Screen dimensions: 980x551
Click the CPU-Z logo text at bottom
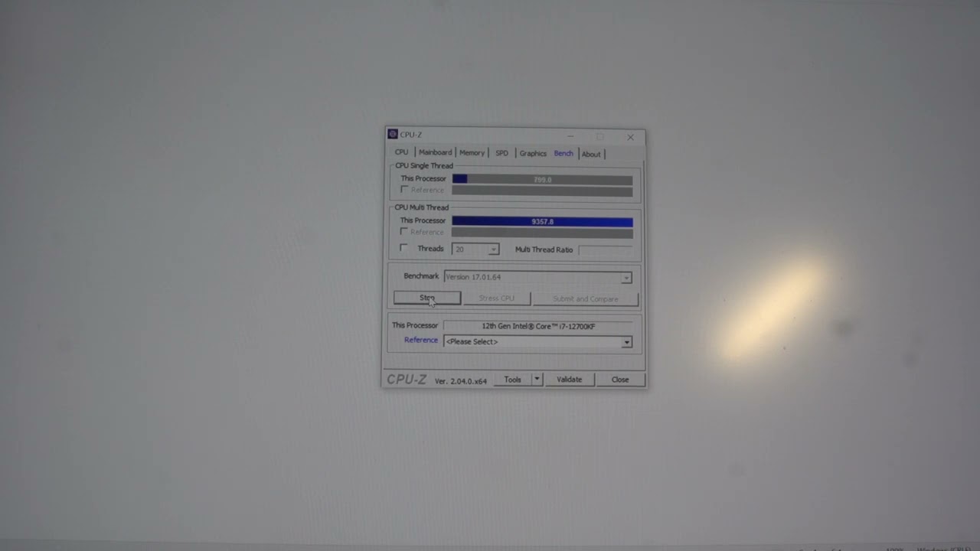407,380
